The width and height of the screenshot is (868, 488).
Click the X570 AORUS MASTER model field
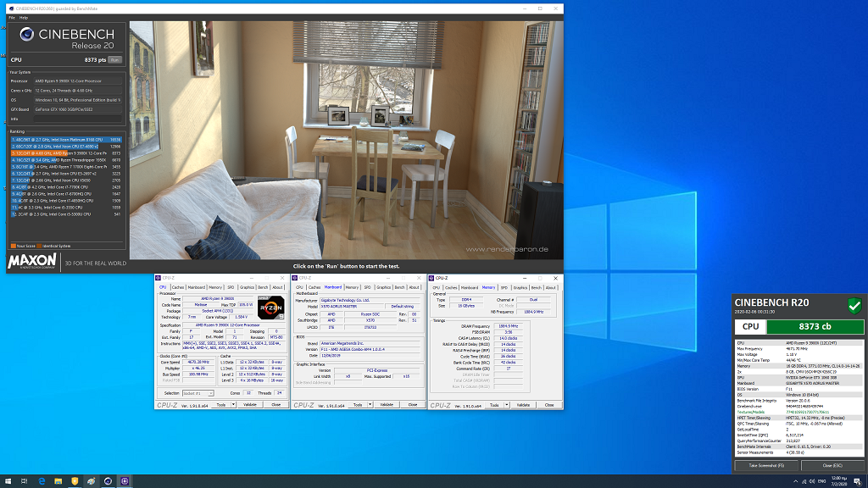351,306
